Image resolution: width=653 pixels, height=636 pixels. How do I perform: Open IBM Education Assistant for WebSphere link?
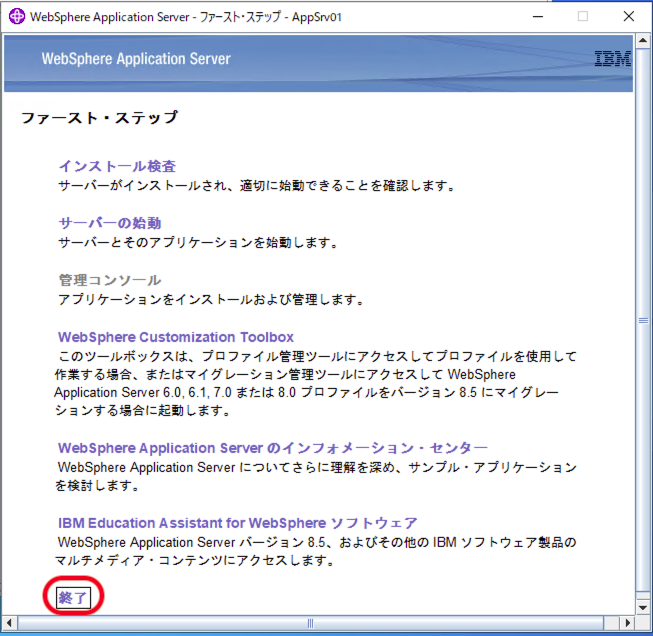coord(237,523)
